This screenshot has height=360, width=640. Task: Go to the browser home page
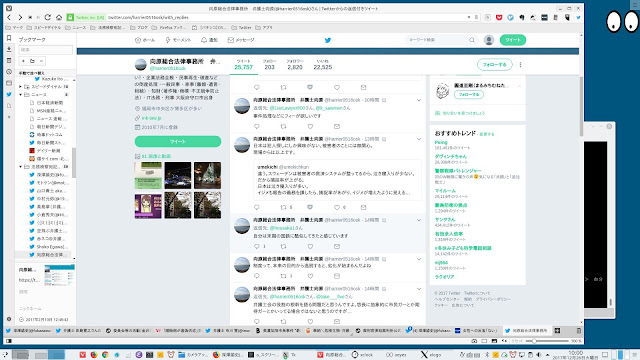coord(59,18)
